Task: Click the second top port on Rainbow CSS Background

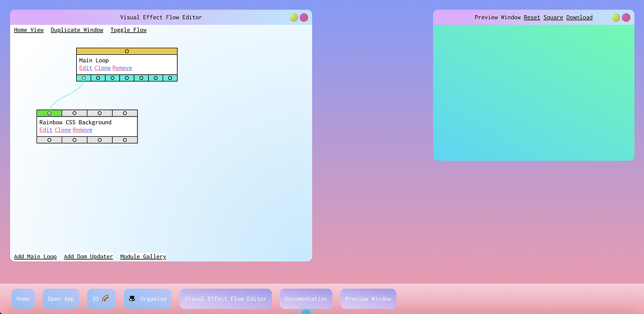Action: click(x=74, y=113)
